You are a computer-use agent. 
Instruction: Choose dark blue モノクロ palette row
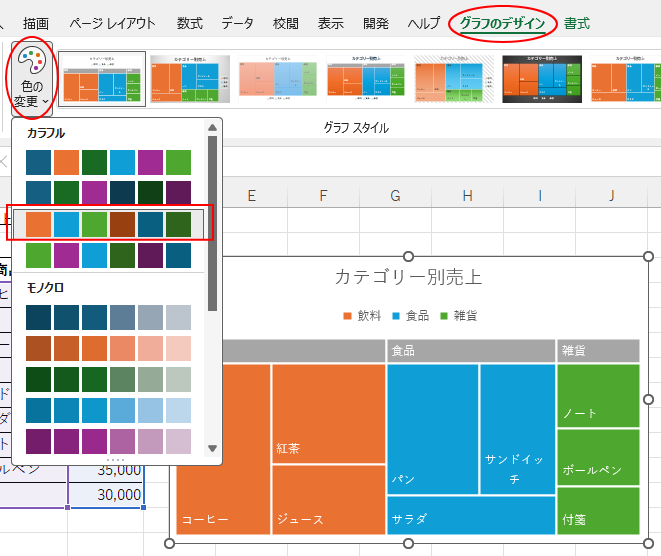tap(108, 317)
